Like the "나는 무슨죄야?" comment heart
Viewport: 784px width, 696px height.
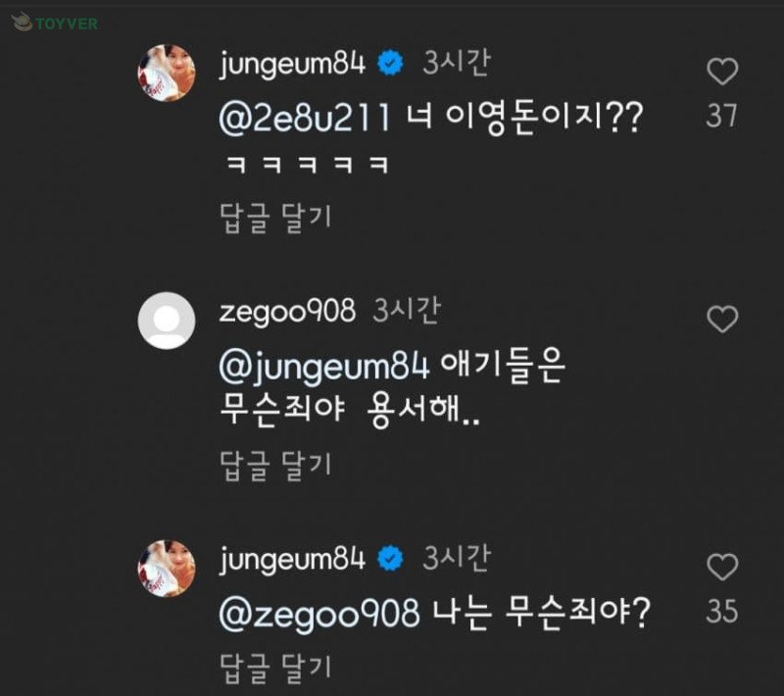point(722,567)
